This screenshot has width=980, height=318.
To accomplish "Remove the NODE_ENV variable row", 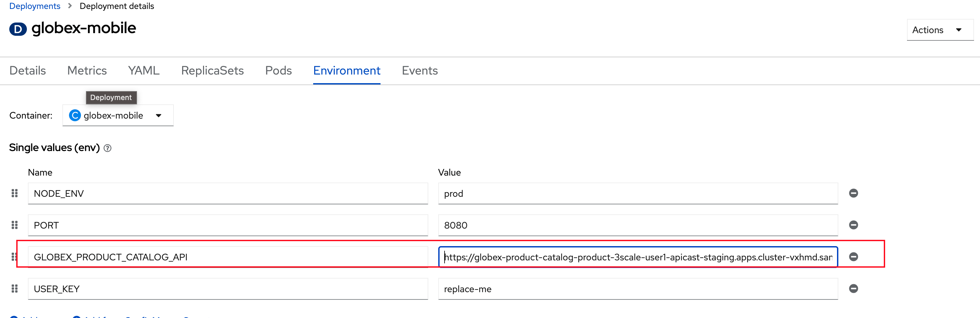I will tap(853, 193).
